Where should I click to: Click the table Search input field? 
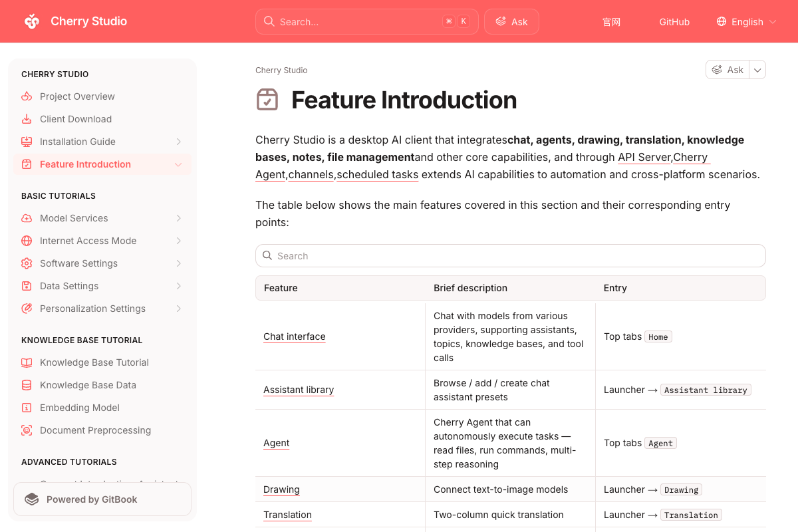pos(511,256)
